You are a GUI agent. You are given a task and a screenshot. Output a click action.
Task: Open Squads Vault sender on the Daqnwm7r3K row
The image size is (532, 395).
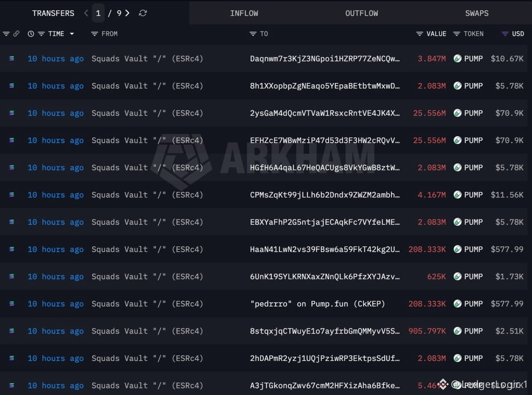[147, 59]
